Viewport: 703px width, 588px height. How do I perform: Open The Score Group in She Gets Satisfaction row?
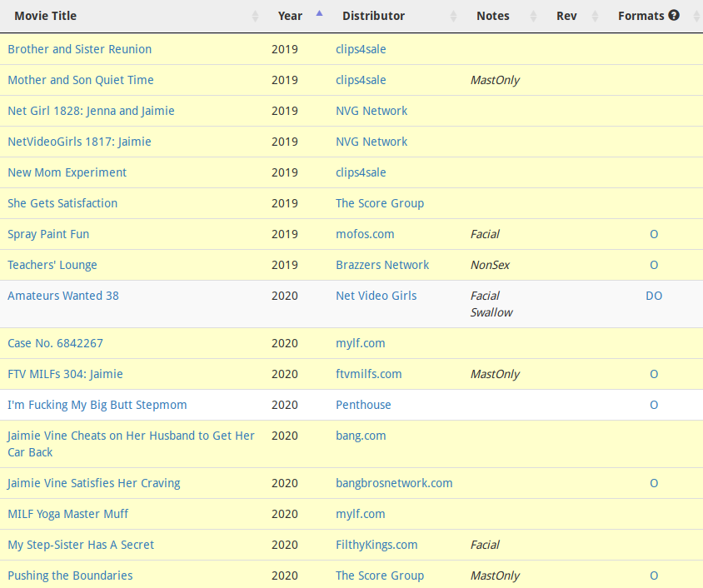(380, 203)
